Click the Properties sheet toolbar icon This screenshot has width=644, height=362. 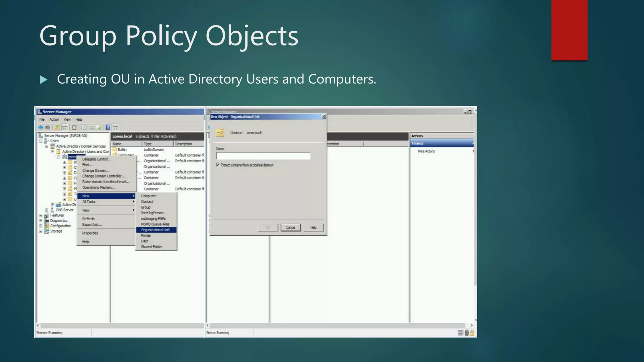(84, 128)
